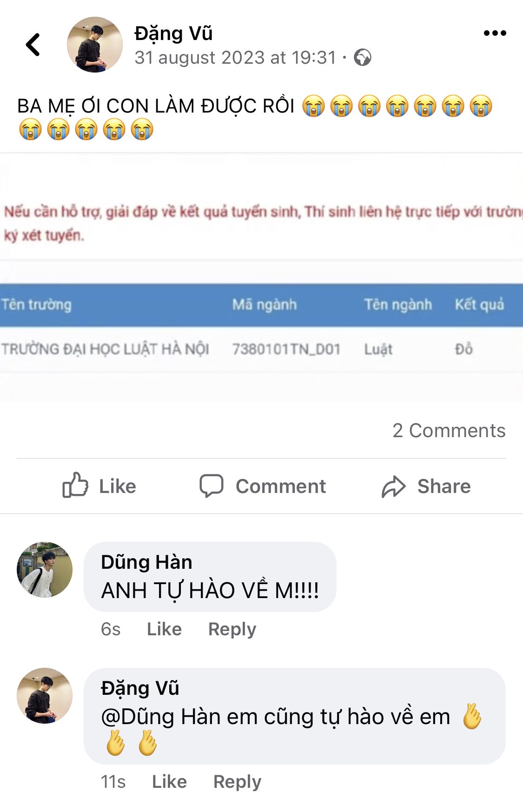The width and height of the screenshot is (523, 812).
Task: Open the three-dot post options menu
Action: [495, 33]
